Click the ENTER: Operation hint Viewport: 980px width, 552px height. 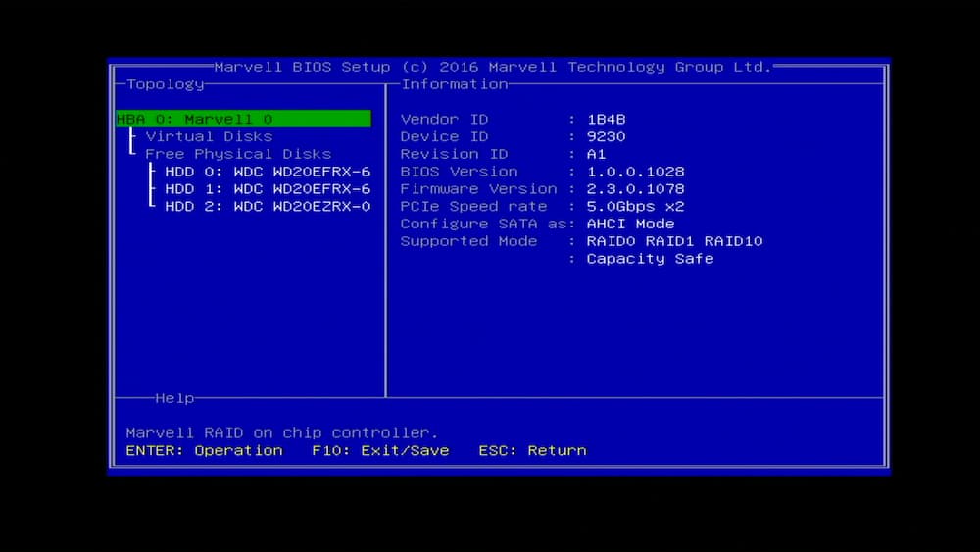coord(204,451)
